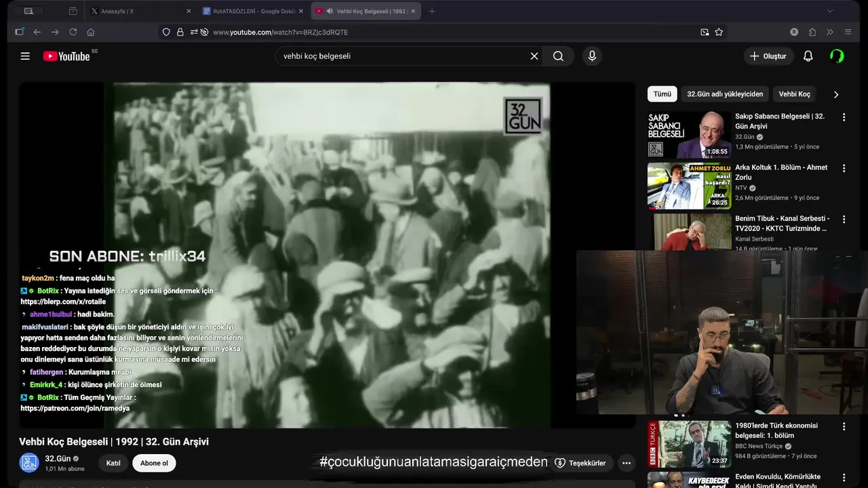This screenshot has width=868, height=488.
Task: Select the Vehbi Koç filter chip
Action: pos(794,94)
